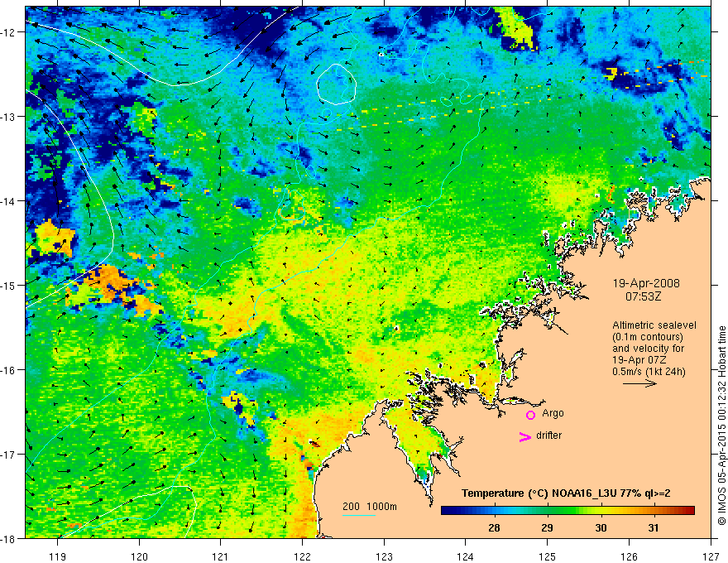Image resolution: width=728 pixels, height=563 pixels.
Task: Click the colorbar tick label 31
Action: coord(654,527)
